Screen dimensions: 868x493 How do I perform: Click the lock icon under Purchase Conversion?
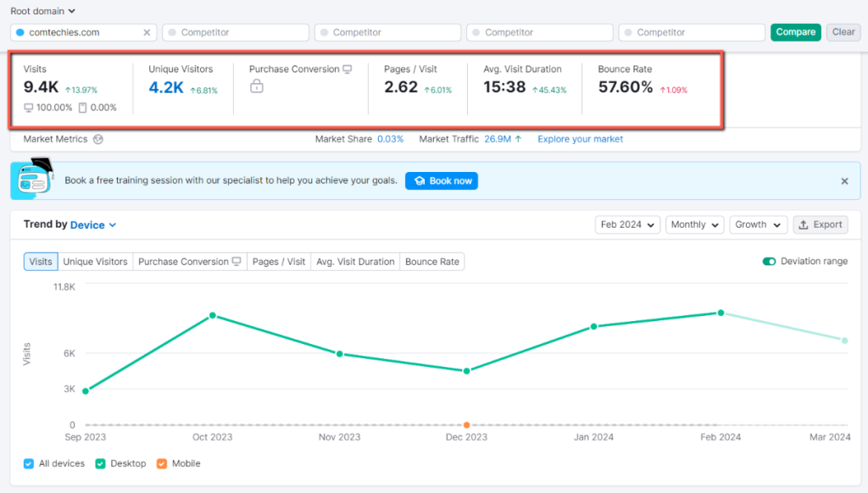click(255, 88)
